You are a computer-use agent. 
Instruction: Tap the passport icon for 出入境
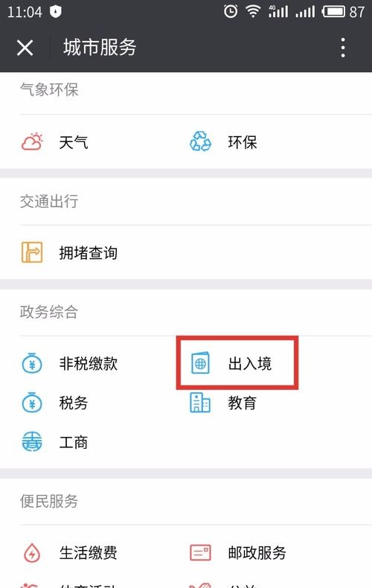pyautogui.click(x=200, y=363)
